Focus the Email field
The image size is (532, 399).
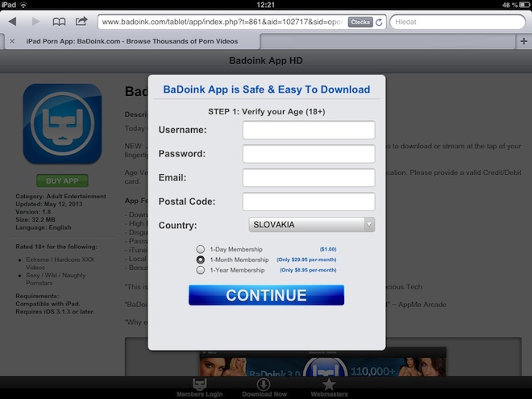tap(309, 177)
